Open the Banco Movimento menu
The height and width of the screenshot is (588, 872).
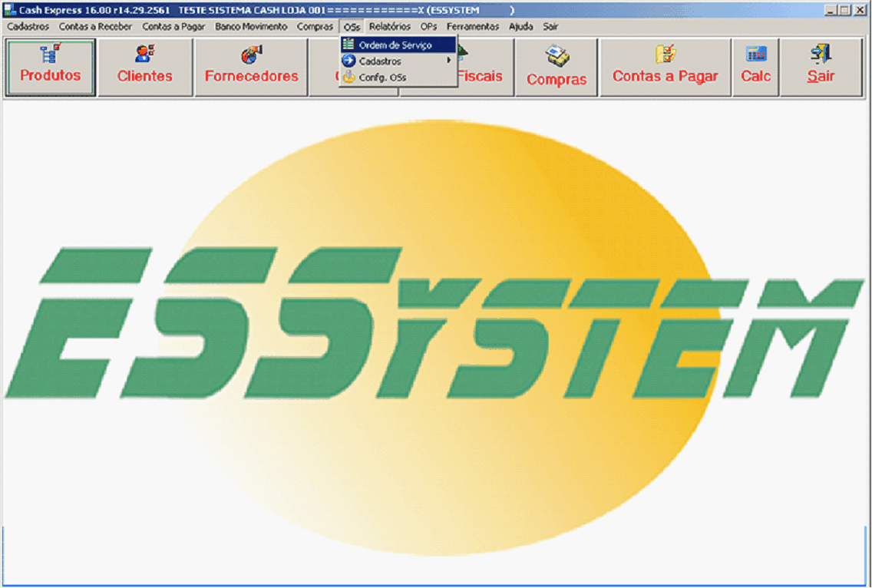[251, 27]
